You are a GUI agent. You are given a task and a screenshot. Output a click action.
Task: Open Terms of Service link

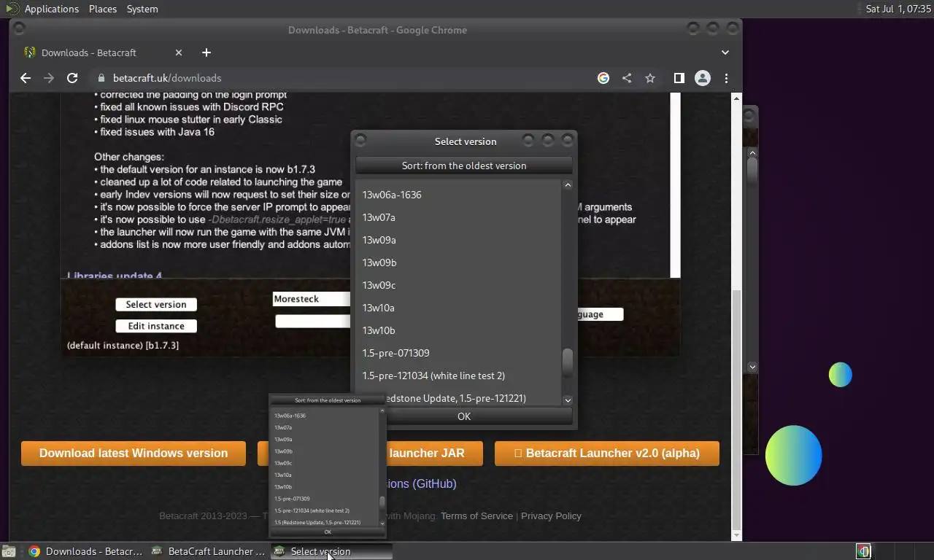coord(476,516)
